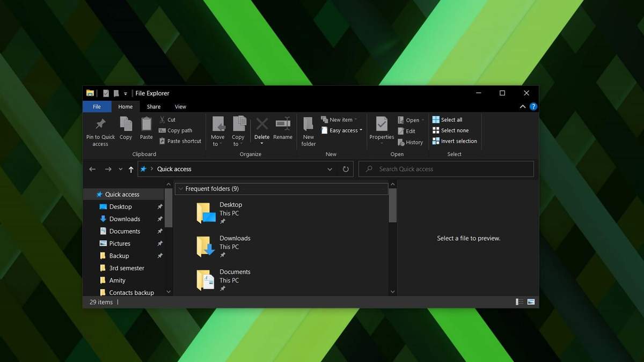Click the Copy ribbon icon
Image resolution: width=644 pixels, height=362 pixels.
tap(126, 124)
